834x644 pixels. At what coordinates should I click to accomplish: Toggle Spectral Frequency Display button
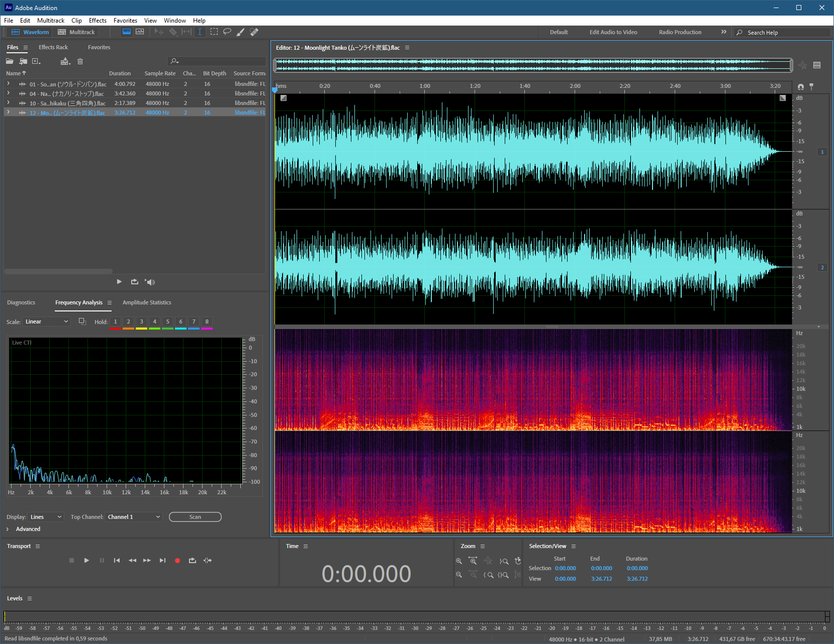[127, 32]
